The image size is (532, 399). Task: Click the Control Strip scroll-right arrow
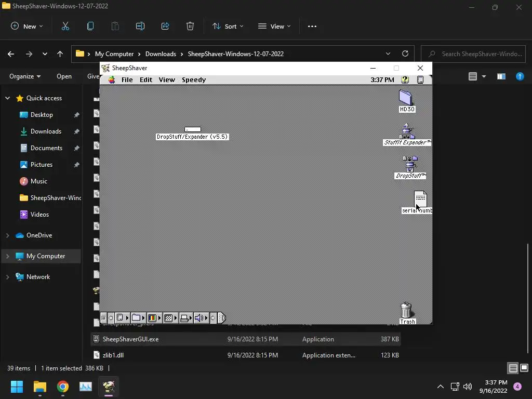213,318
